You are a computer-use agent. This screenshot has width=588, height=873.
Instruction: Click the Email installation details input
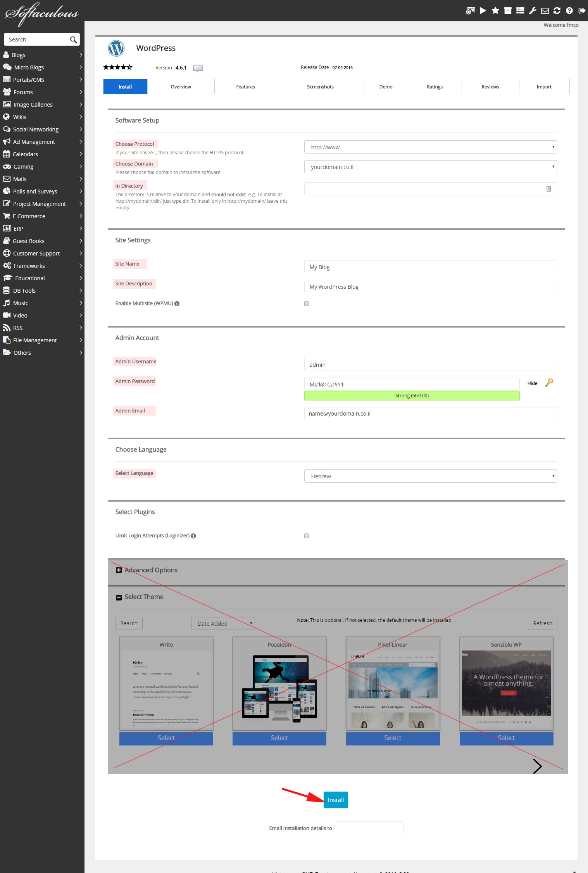(x=369, y=828)
